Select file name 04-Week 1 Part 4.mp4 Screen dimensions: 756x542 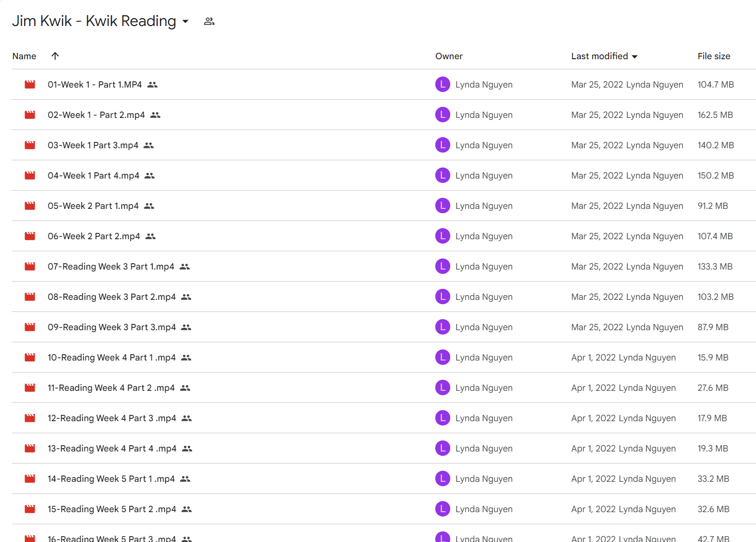[93, 175]
